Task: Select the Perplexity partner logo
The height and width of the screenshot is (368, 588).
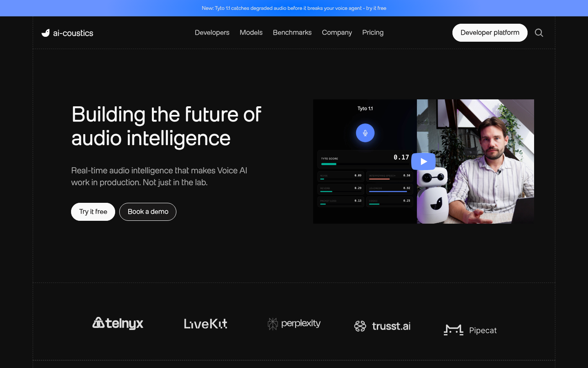Action: pyautogui.click(x=294, y=324)
